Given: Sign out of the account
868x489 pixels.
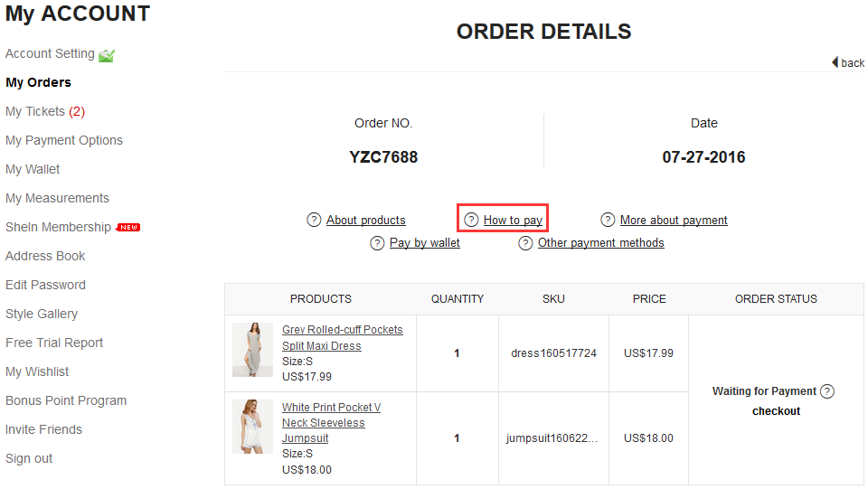Looking at the screenshot, I should [x=29, y=458].
